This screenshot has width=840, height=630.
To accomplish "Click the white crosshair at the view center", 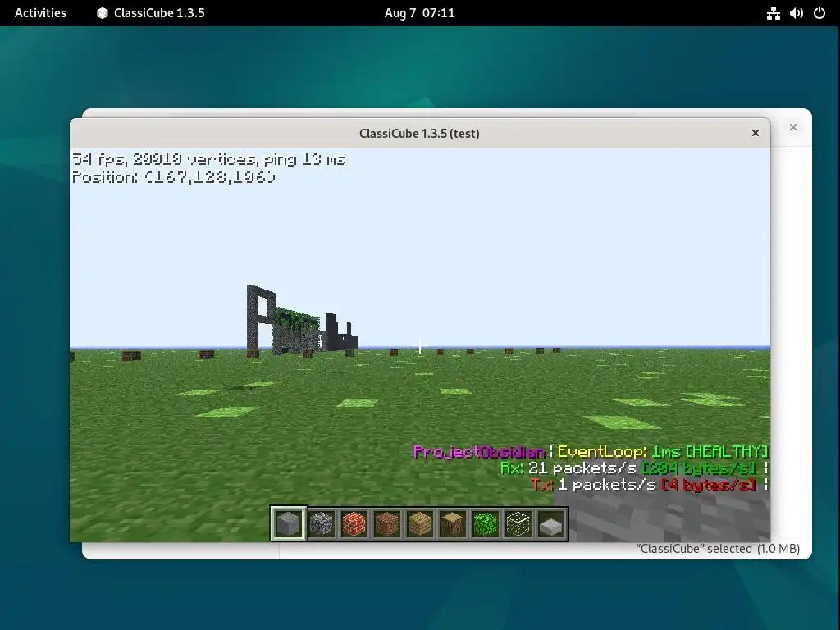I will click(x=420, y=346).
